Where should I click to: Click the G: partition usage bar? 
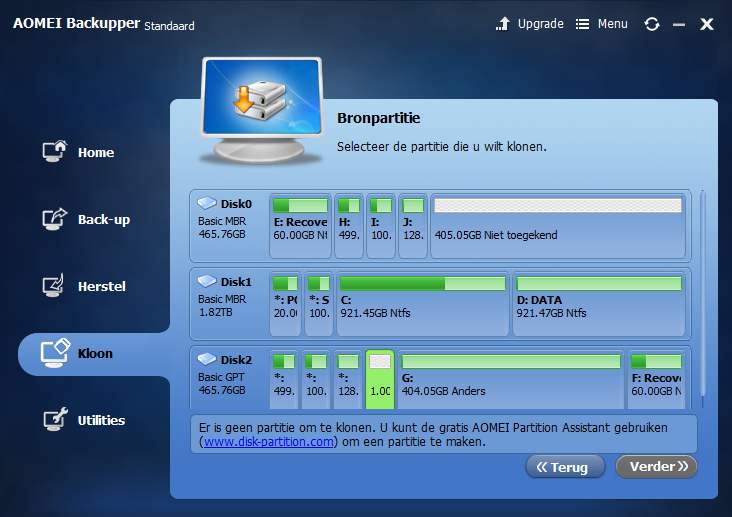511,361
